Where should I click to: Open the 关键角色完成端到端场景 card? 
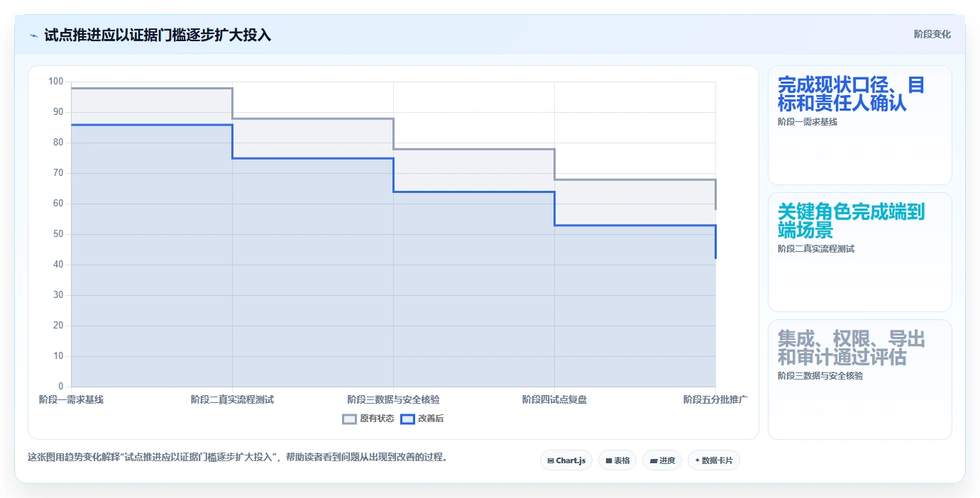click(859, 252)
